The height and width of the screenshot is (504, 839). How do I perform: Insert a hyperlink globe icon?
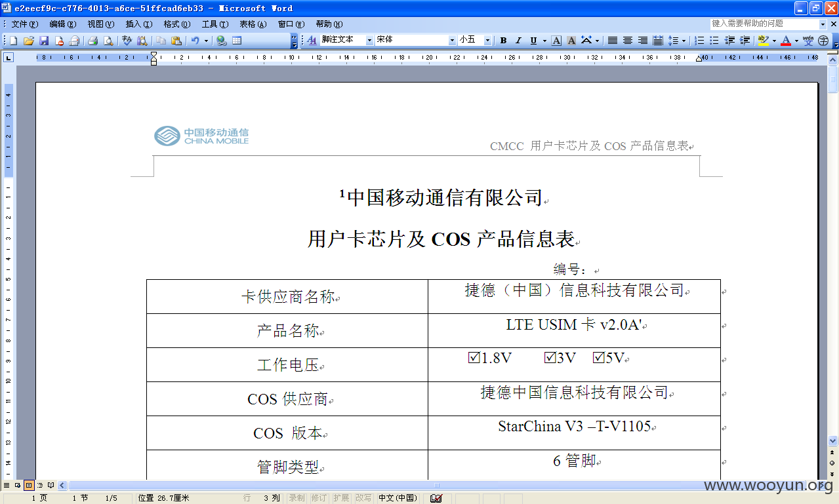222,41
